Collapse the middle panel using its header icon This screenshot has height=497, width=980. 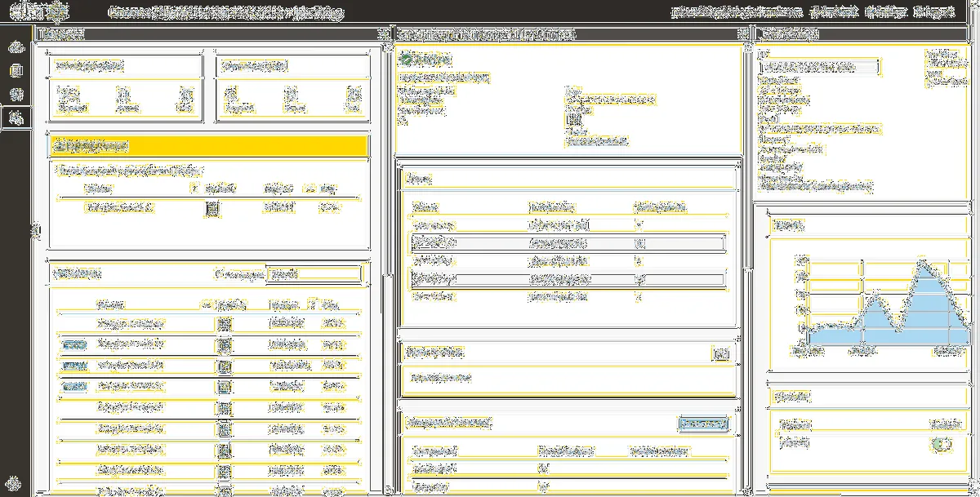[x=742, y=35]
